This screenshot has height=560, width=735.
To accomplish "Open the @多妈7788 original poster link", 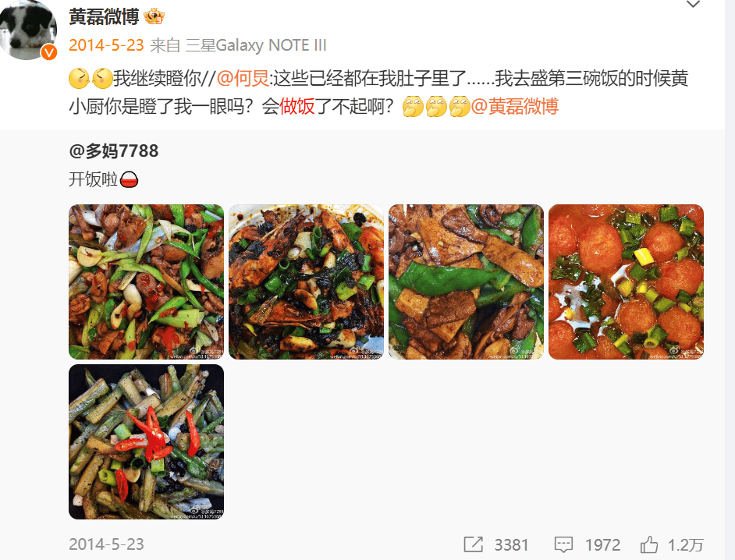I will pos(114,151).
